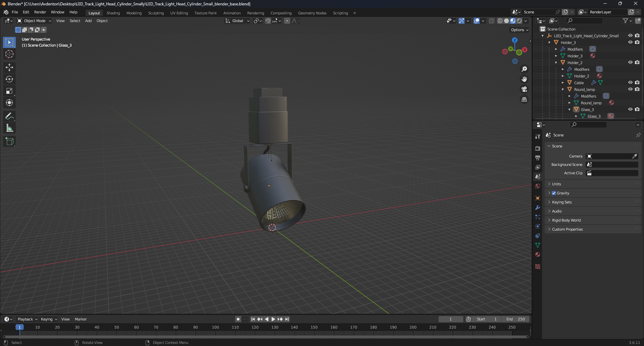Open the viewport Add menu
The height and width of the screenshot is (346, 644).
88,21
